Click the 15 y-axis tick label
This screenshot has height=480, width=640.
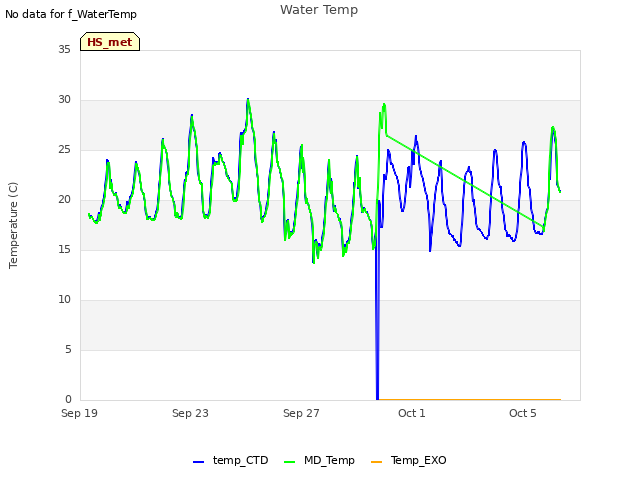tap(64, 249)
